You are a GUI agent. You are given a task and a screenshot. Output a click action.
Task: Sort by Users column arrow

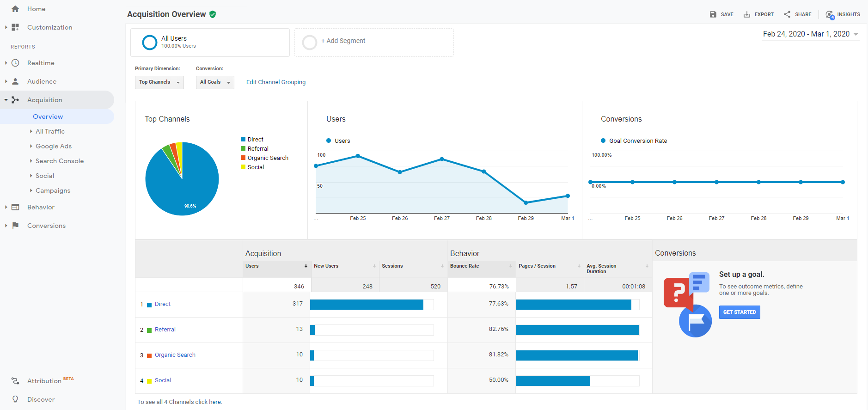306,266
